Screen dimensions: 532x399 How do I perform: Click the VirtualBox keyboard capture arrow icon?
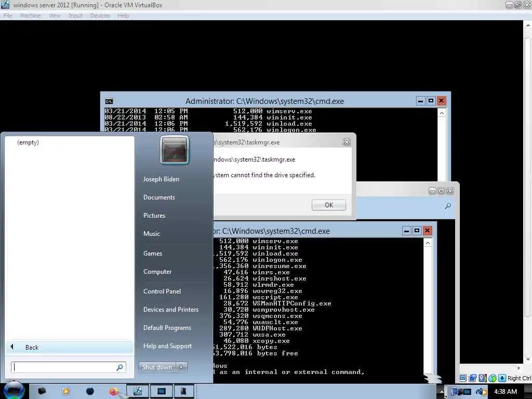[502, 378]
